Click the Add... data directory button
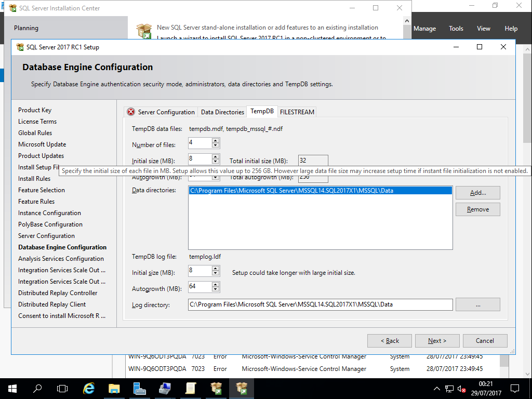Screen dimensions: 532x399 477,193
